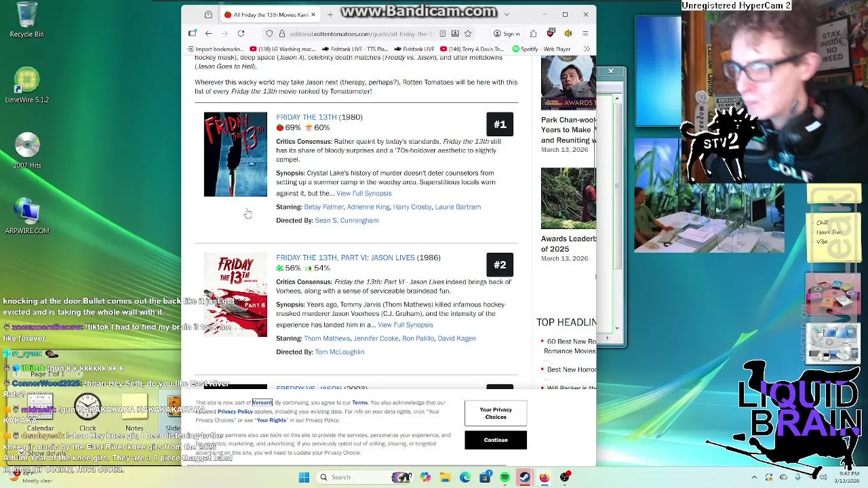The width and height of the screenshot is (868, 488).
Task: Click the Part VI Jason Lives poster
Action: [235, 295]
